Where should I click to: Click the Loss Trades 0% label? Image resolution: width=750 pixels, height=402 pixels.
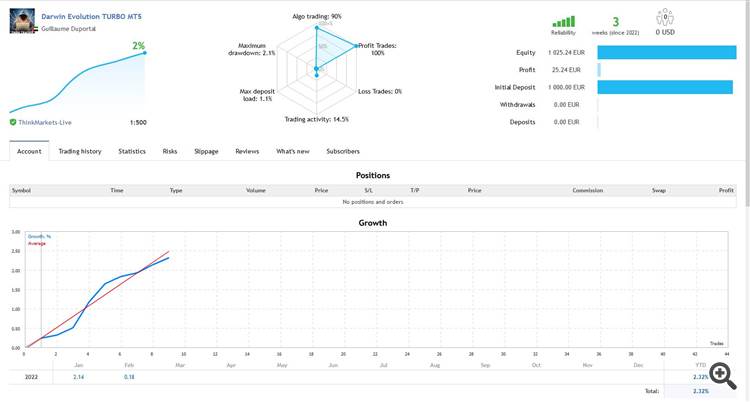[380, 91]
